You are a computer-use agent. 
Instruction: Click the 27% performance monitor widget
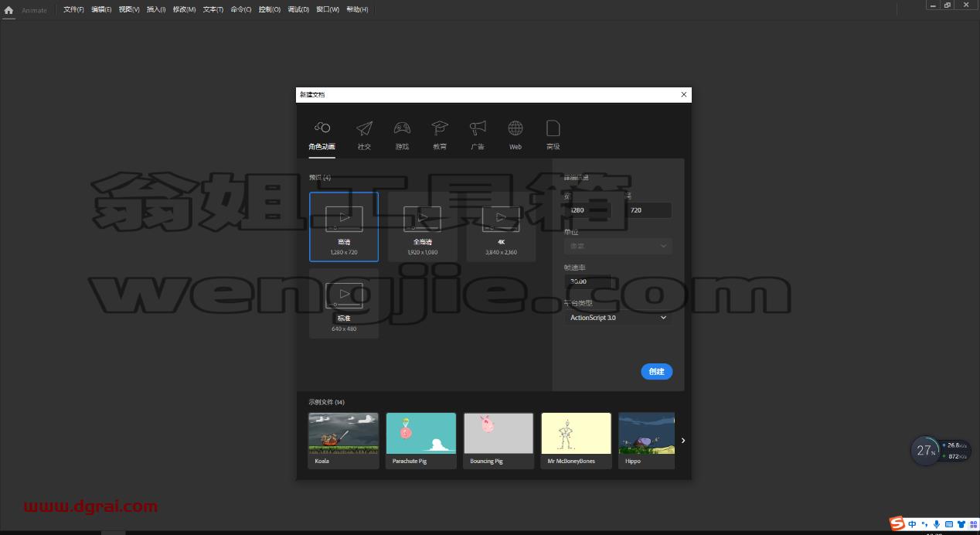[926, 450]
